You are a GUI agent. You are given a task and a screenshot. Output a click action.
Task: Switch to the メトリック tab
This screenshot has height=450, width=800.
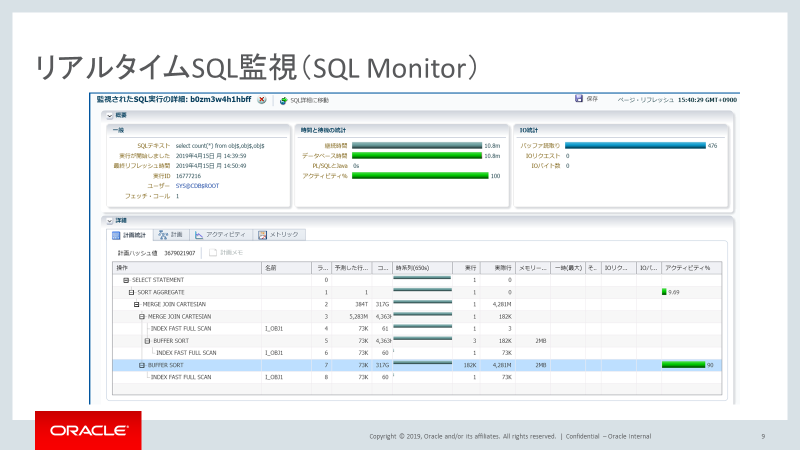point(279,235)
